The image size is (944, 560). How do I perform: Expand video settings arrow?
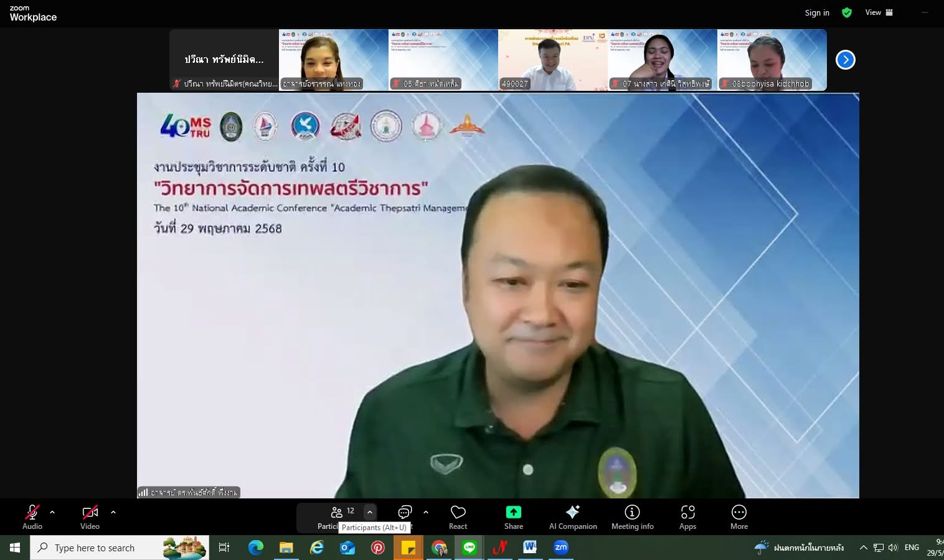[x=113, y=512]
